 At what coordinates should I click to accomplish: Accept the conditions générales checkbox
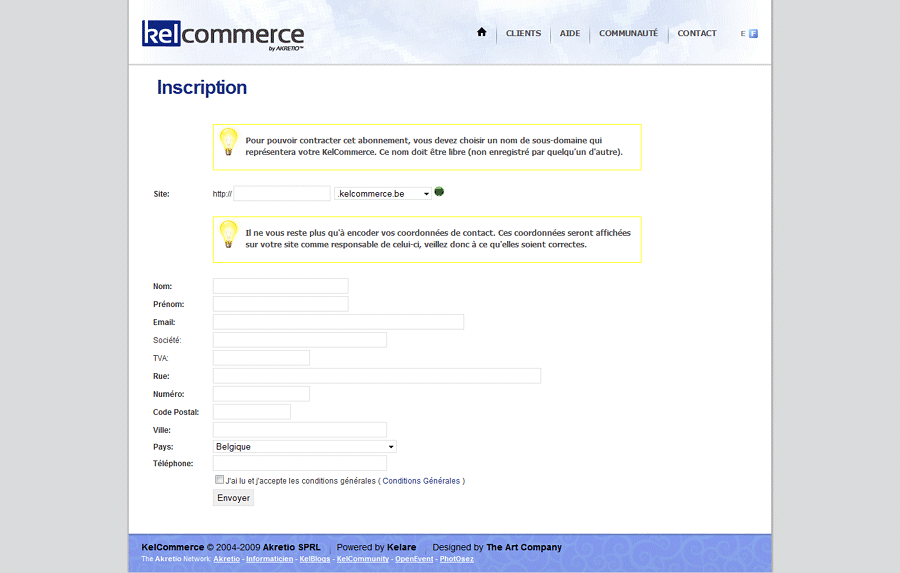pos(219,480)
